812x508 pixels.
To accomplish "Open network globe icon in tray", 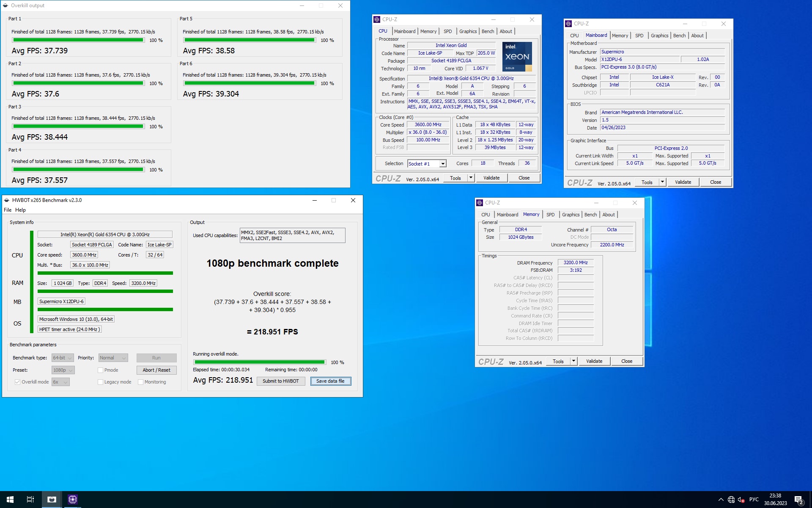I will click(731, 500).
